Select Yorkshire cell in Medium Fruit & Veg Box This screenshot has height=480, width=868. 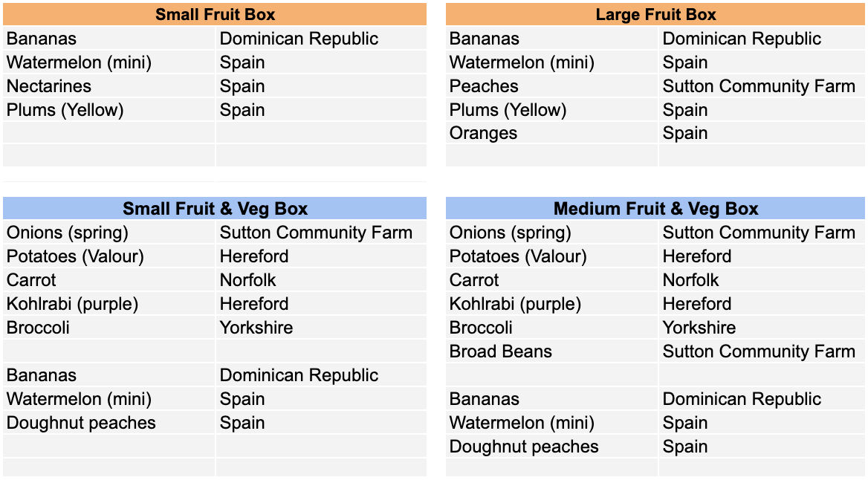(x=762, y=327)
